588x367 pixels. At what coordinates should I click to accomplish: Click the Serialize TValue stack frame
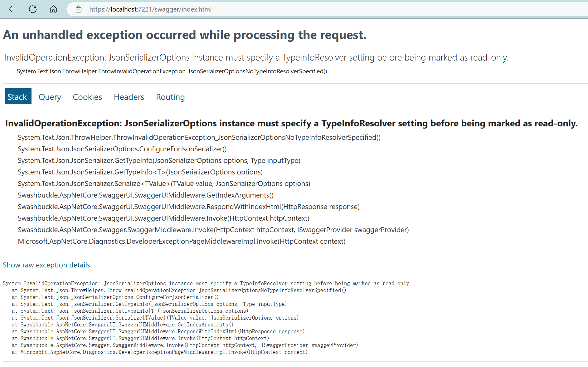(164, 183)
